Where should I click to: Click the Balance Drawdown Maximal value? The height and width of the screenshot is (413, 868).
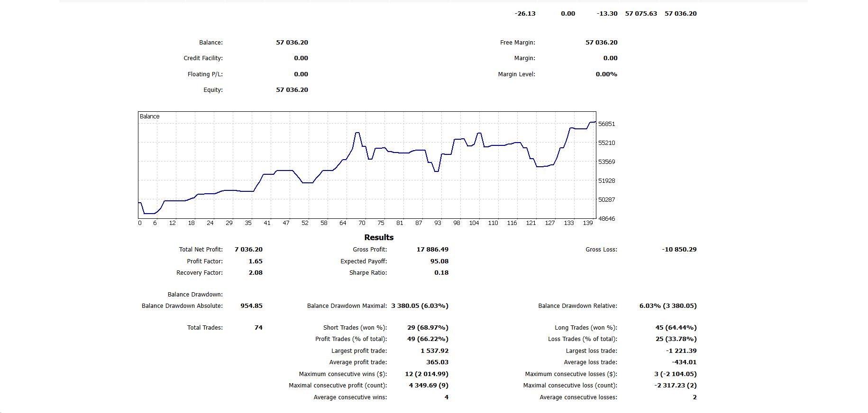coord(420,306)
